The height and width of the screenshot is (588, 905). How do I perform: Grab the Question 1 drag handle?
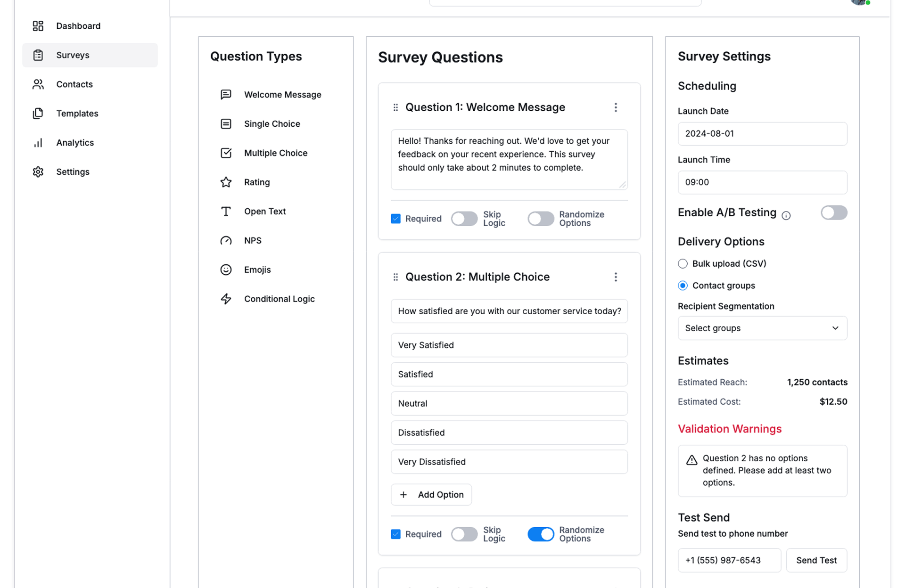(395, 108)
